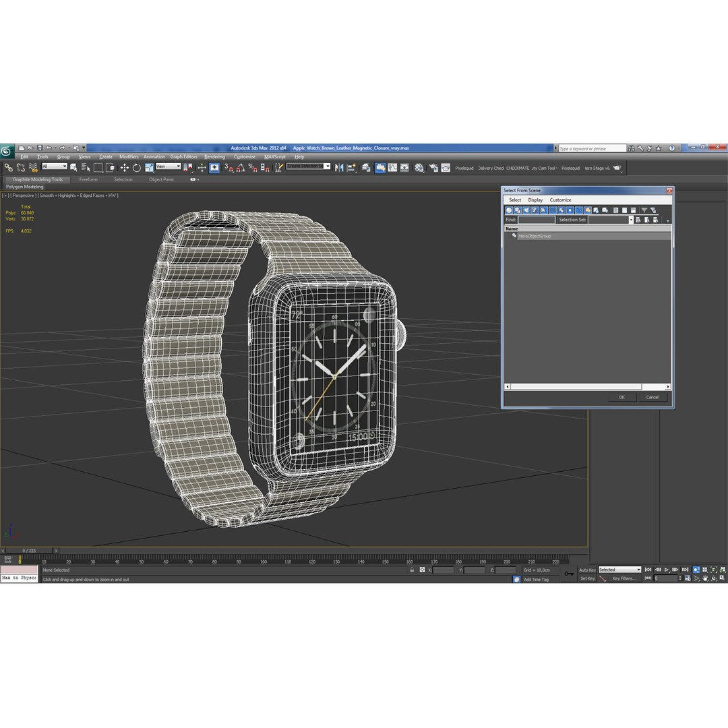
Task: Open the Graphite Modeling Tools ribbon toggle
Action: click(x=380, y=168)
